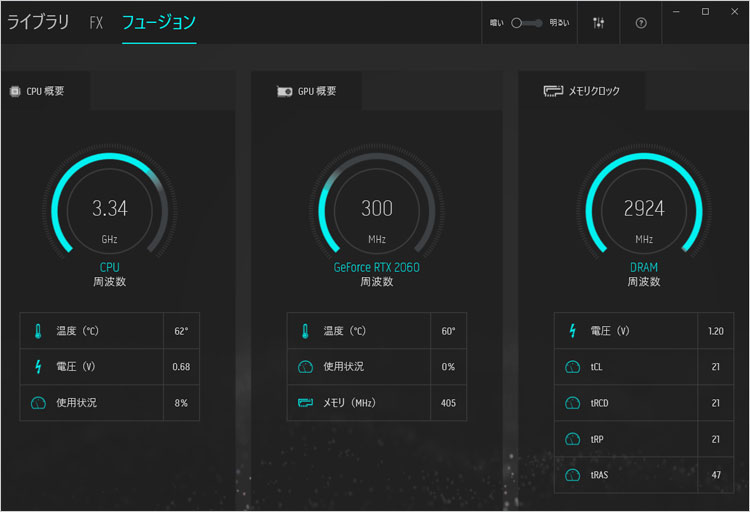Open the help question mark icon
The width and height of the screenshot is (750, 512).
(641, 23)
